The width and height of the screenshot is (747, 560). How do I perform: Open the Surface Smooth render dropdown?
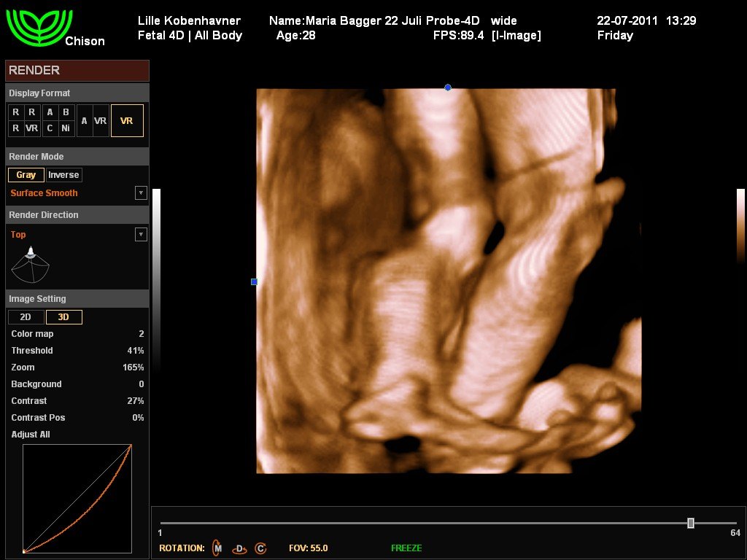[141, 193]
